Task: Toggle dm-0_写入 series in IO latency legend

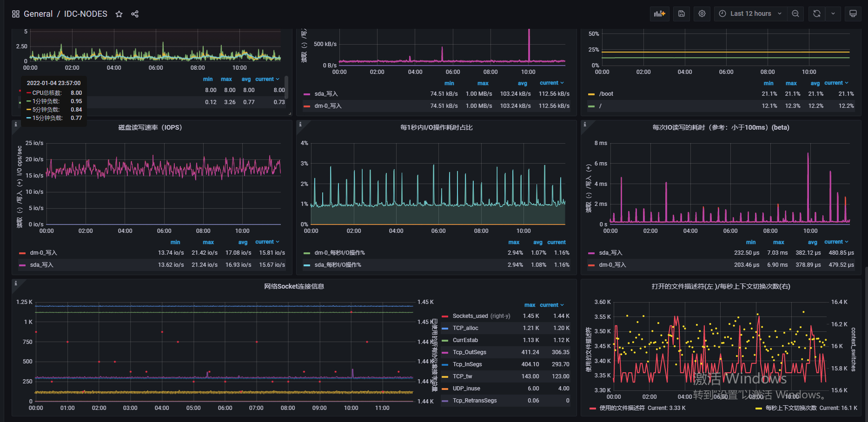Action: (x=612, y=265)
